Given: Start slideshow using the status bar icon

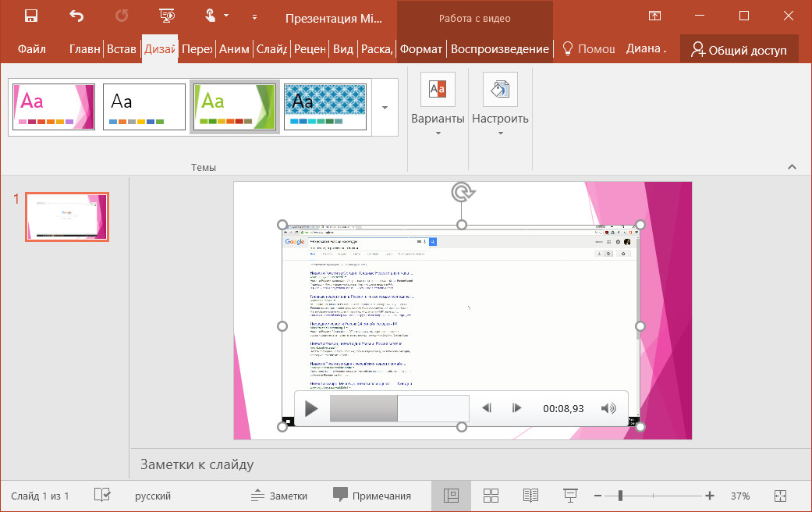Looking at the screenshot, I should [x=570, y=495].
